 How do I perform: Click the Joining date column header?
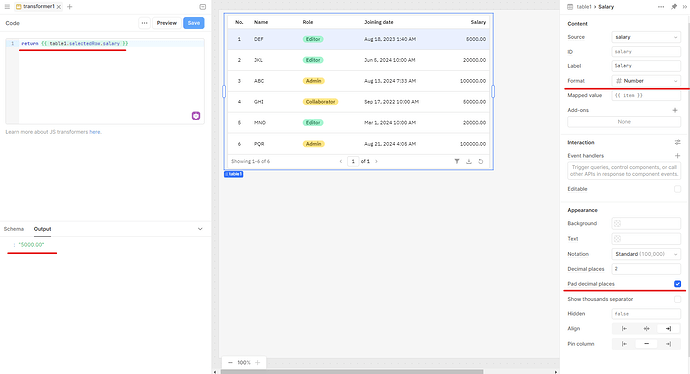pyautogui.click(x=378, y=22)
